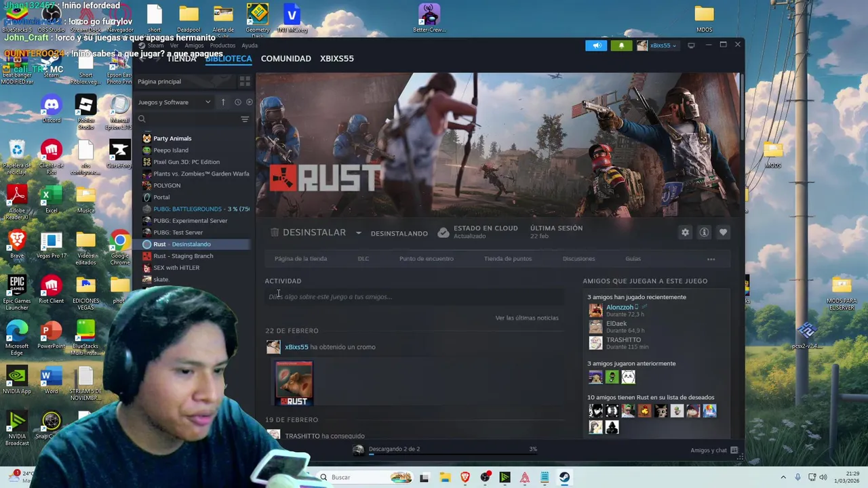Open the Steam menu

(155, 45)
